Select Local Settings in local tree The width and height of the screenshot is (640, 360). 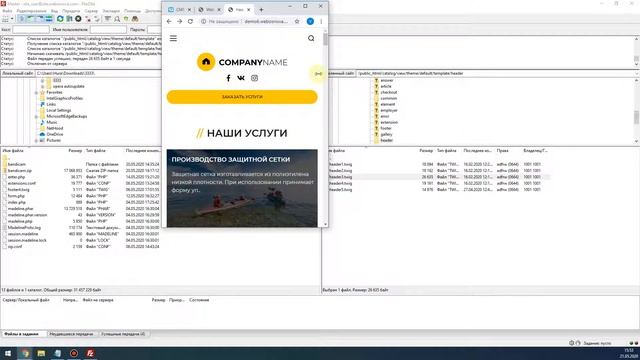click(x=59, y=110)
